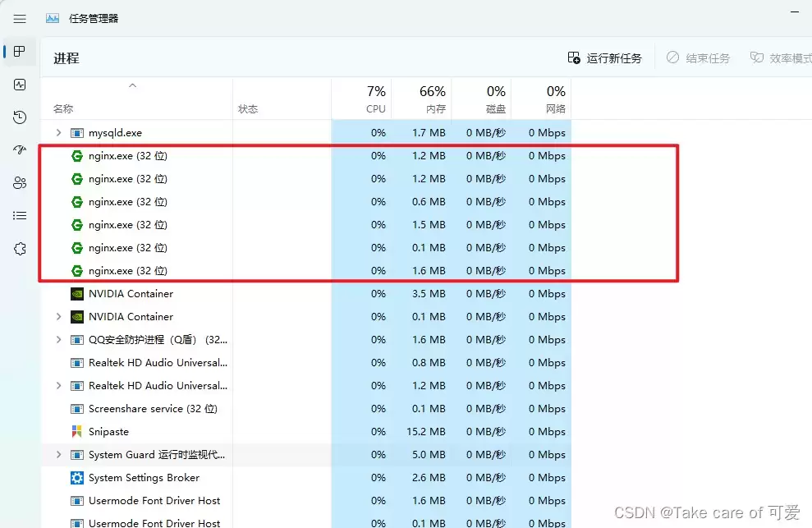Open the Details sidebar icon

[x=20, y=216]
